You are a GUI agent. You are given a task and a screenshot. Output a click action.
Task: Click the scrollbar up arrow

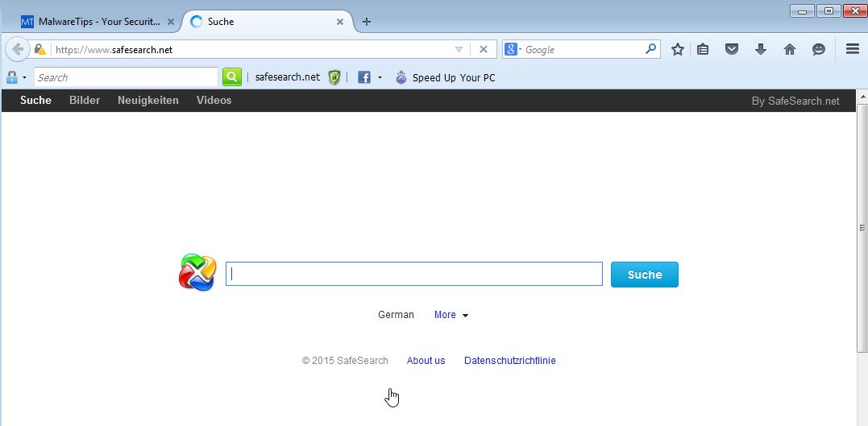pyautogui.click(x=862, y=97)
